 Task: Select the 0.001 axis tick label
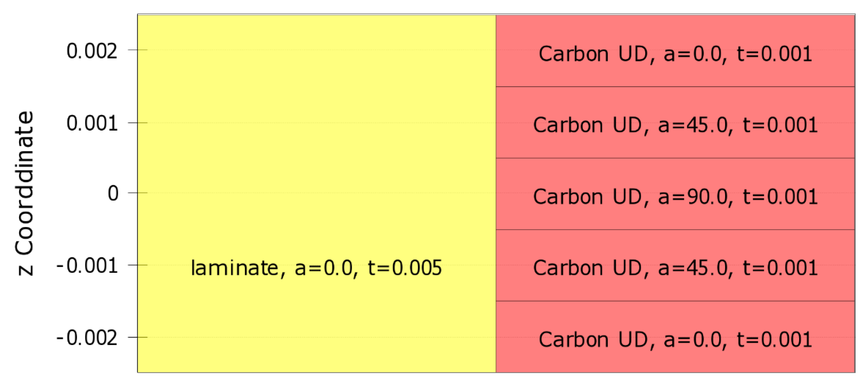(x=92, y=123)
